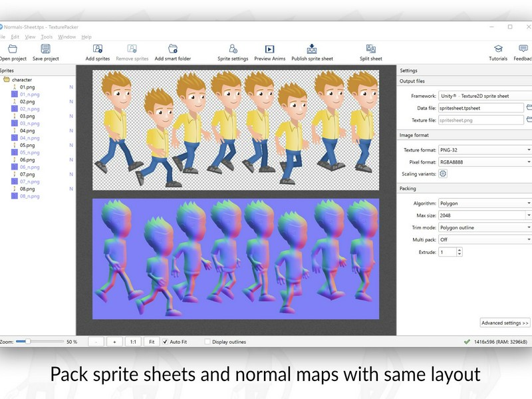Open Trim mode dropdown
Image resolution: width=532 pixels, height=399 pixels.
coord(485,227)
